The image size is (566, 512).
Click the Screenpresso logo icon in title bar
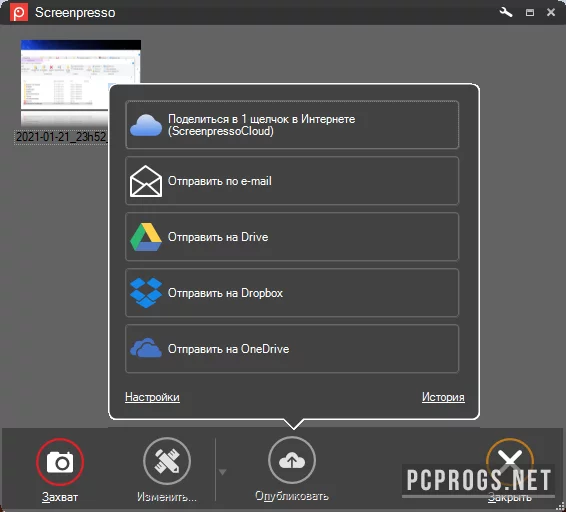[18, 13]
